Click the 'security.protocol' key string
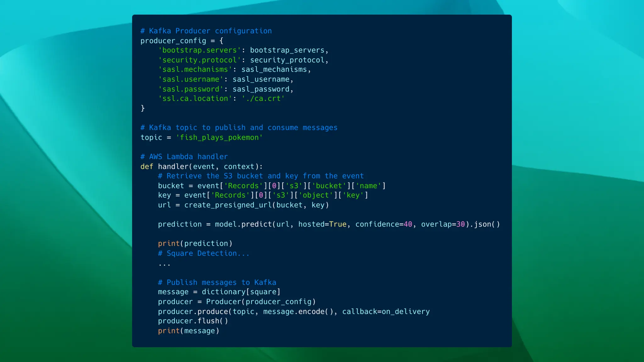This screenshot has height=362, width=644. click(199, 60)
